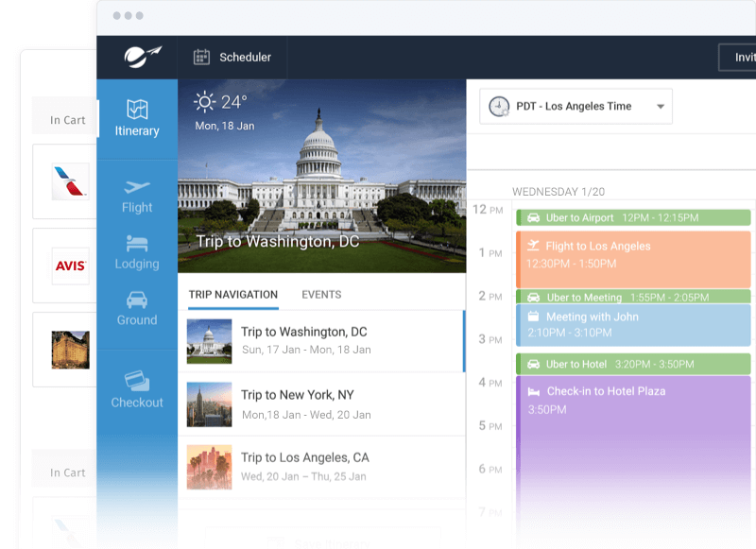Click the globe airplane app logo
Image resolution: width=756 pixels, height=549 pixels.
point(143,57)
